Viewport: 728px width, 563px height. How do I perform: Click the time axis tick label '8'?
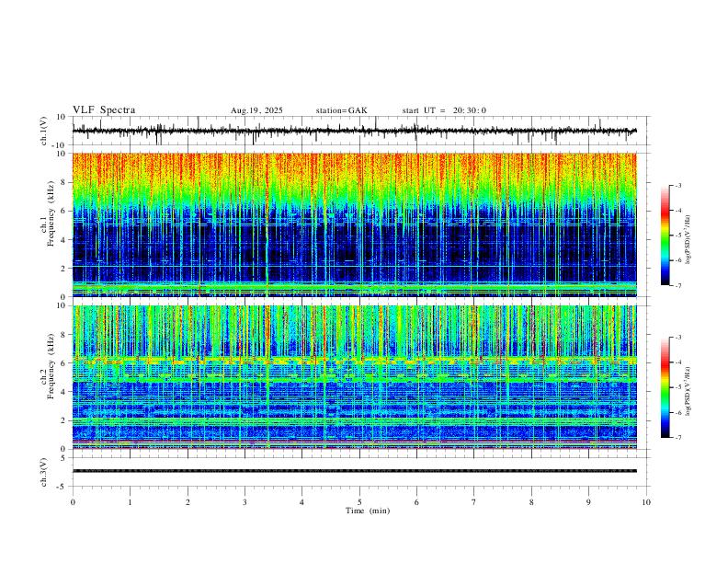pyautogui.click(x=531, y=502)
